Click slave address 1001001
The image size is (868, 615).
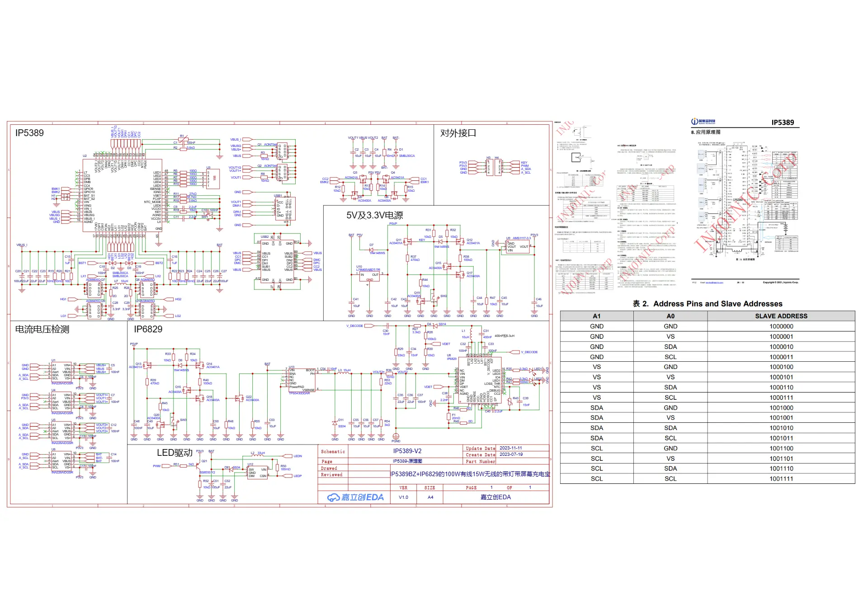coord(781,418)
